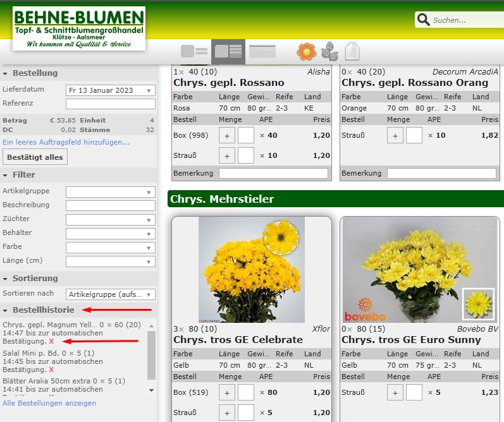Viewport: 504px width, 422px height.
Task: Click the Chrys. tros GE Euro Sunny title
Action: pyautogui.click(x=411, y=339)
